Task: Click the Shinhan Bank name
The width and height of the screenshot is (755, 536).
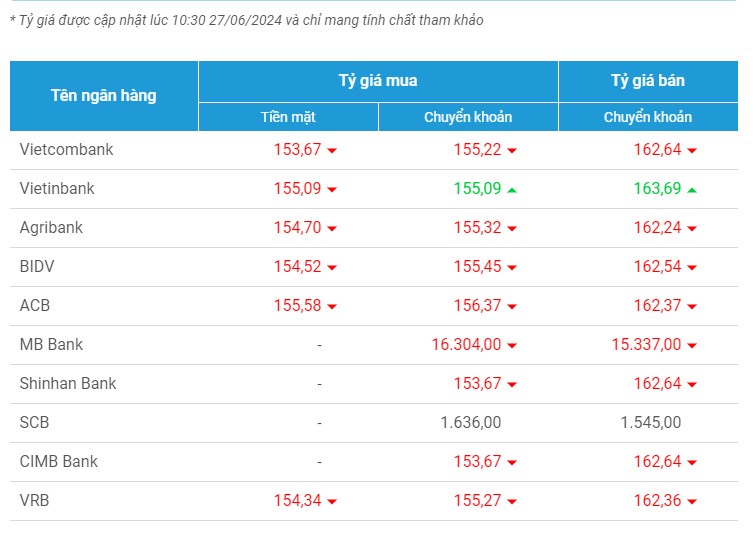Action: click(x=68, y=384)
